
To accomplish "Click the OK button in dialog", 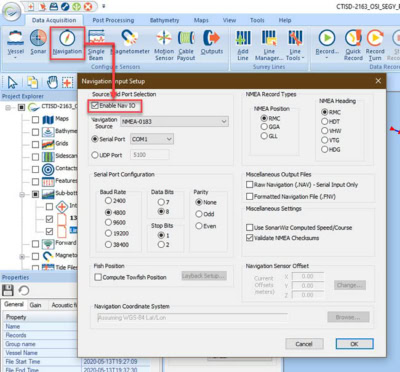I will [x=354, y=344].
